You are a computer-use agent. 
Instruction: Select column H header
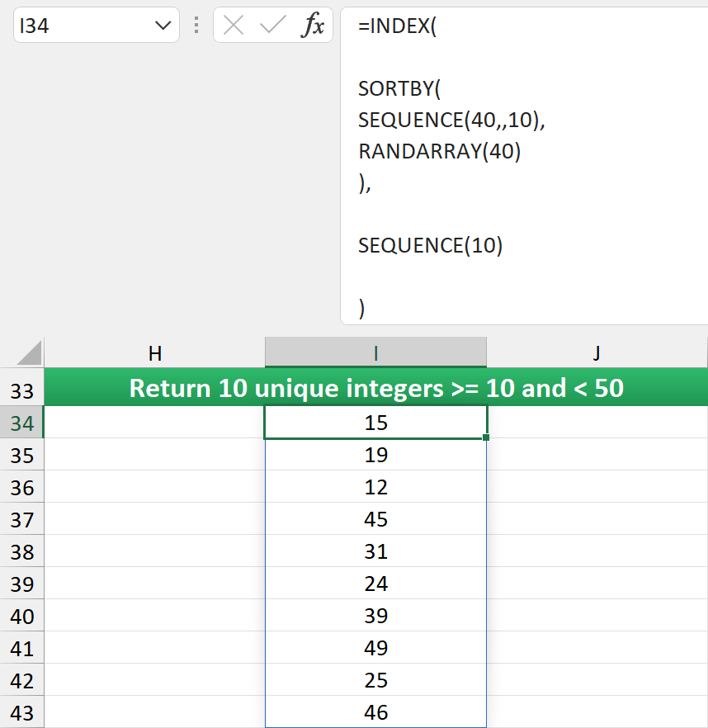154,353
